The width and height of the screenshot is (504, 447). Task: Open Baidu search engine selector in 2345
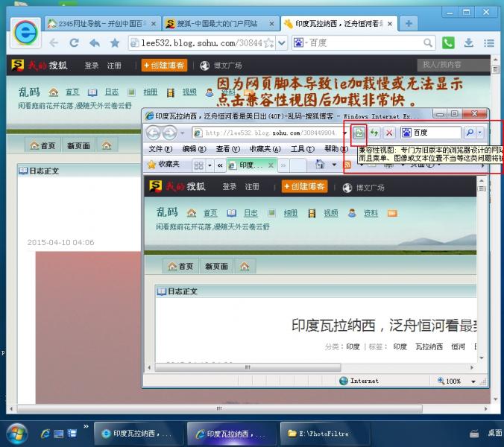point(301,42)
